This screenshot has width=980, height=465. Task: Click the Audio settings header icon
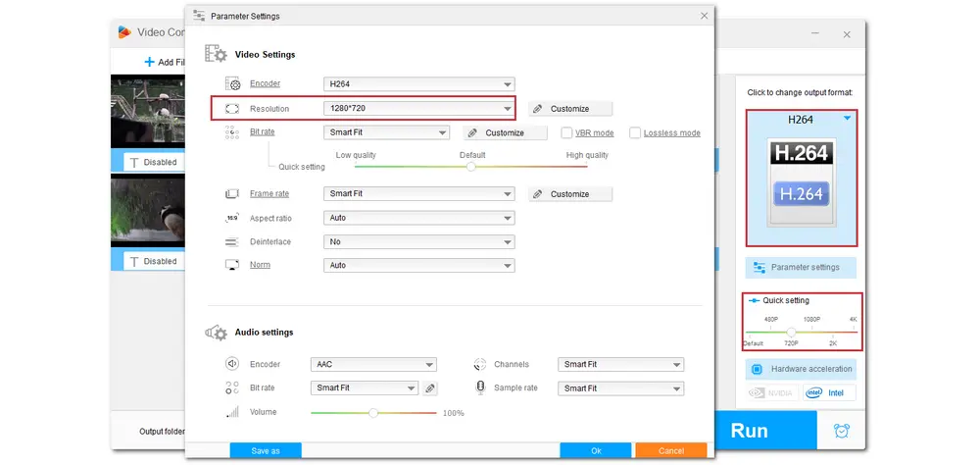click(216, 333)
